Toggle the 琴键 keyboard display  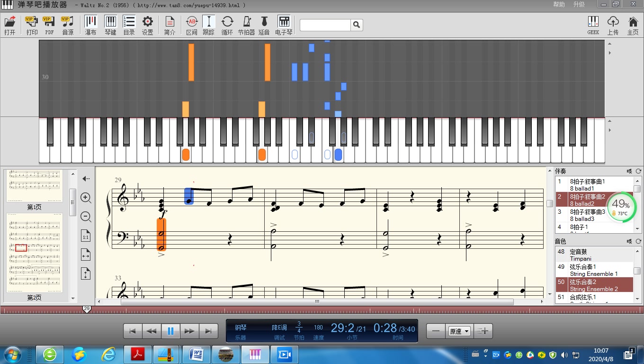click(110, 26)
